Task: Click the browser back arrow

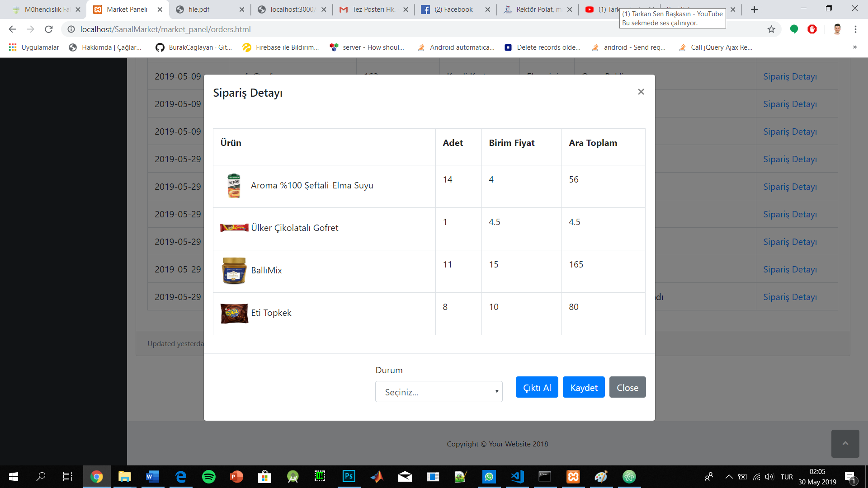Action: point(12,29)
